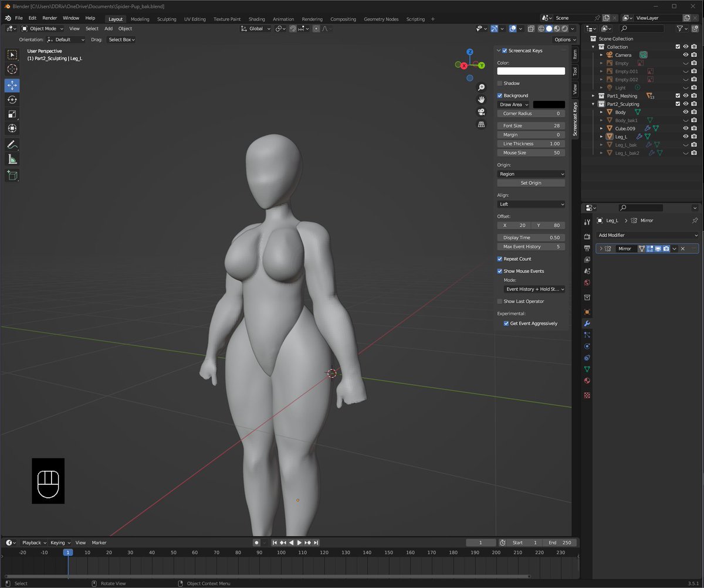Open the Render properties tab icon
Viewport: 704px width, 588px height.
(587, 236)
